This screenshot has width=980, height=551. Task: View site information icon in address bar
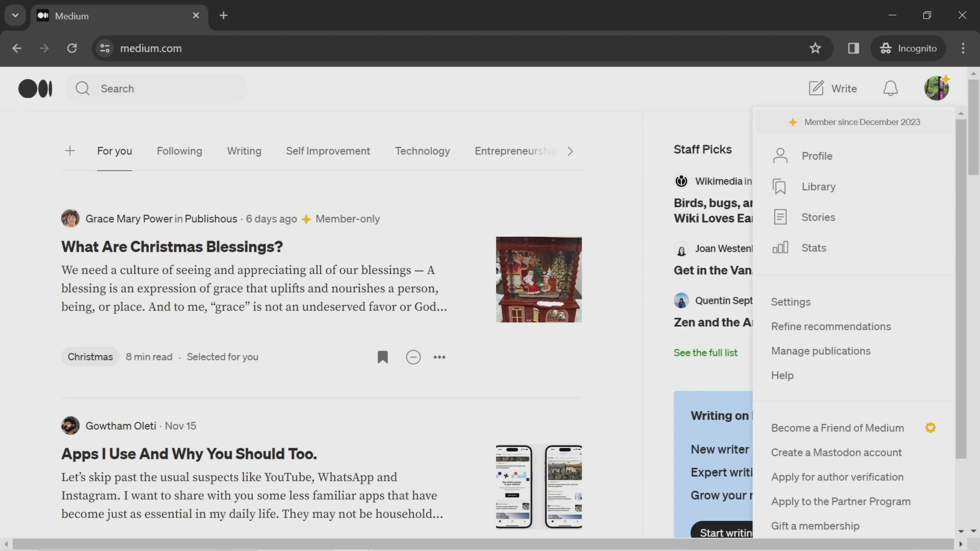105,48
